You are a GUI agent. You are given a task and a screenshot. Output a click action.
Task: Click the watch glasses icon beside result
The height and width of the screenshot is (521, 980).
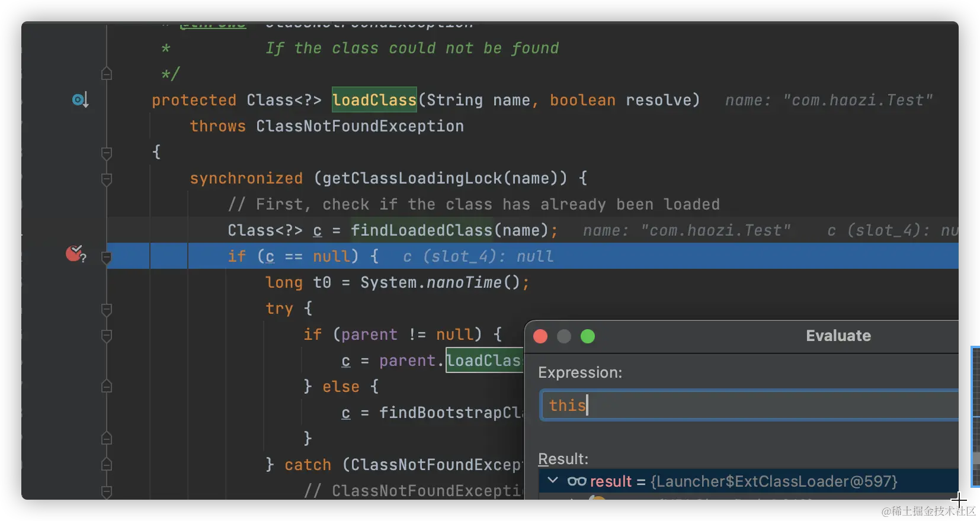(577, 481)
